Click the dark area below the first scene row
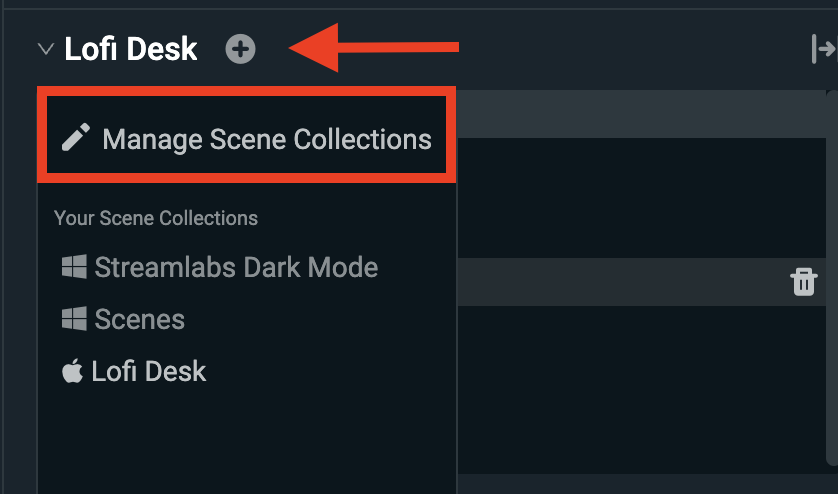 [x=640, y=197]
